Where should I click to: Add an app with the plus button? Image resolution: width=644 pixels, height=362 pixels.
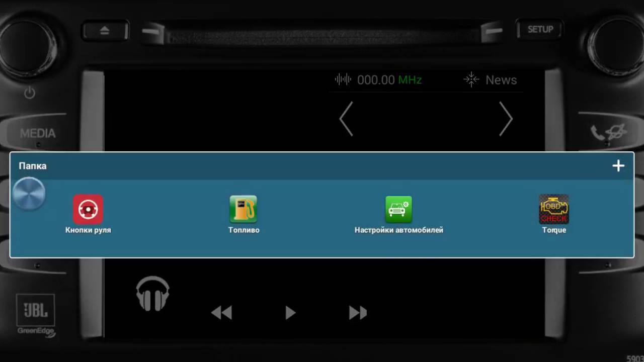pos(618,166)
